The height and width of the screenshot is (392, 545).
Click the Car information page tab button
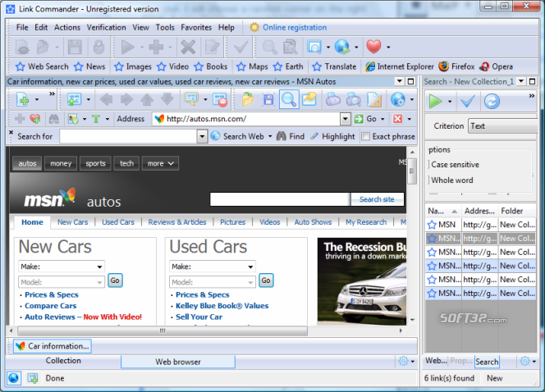pyautogui.click(x=53, y=346)
